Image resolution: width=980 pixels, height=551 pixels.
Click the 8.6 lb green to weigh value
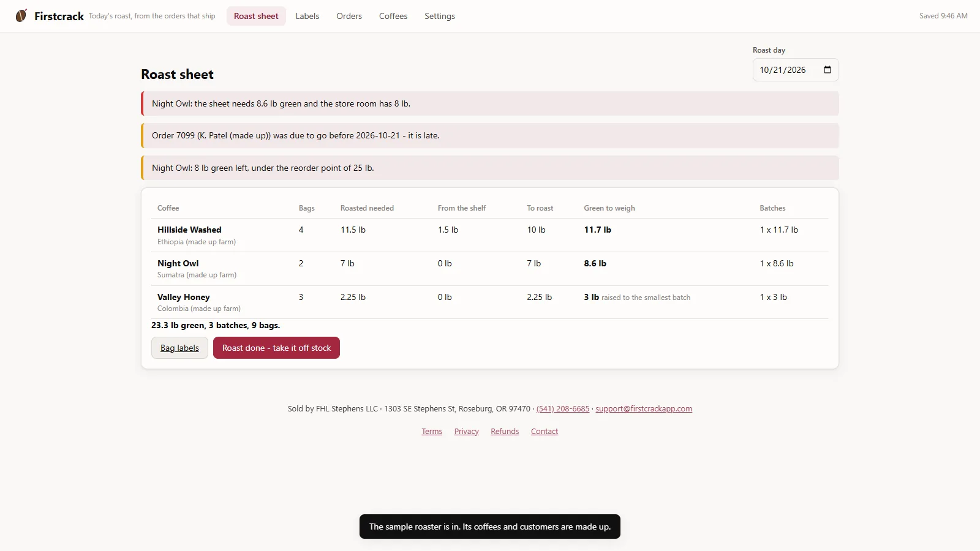595,263
